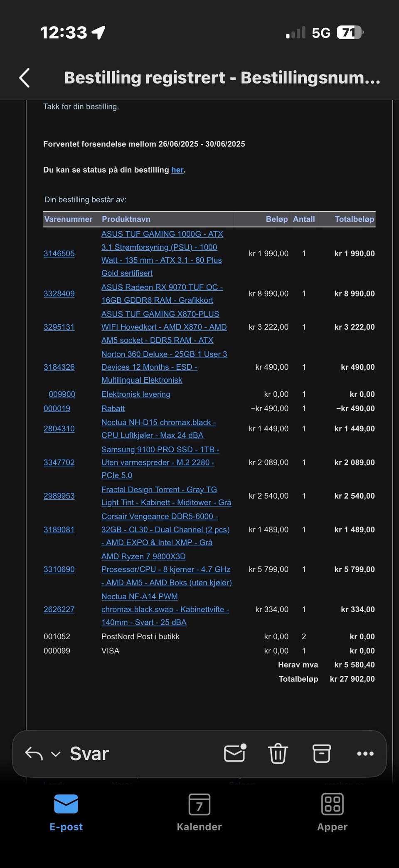The width and height of the screenshot is (399, 868).
Task: Tap the email subject title
Action: tap(222, 78)
